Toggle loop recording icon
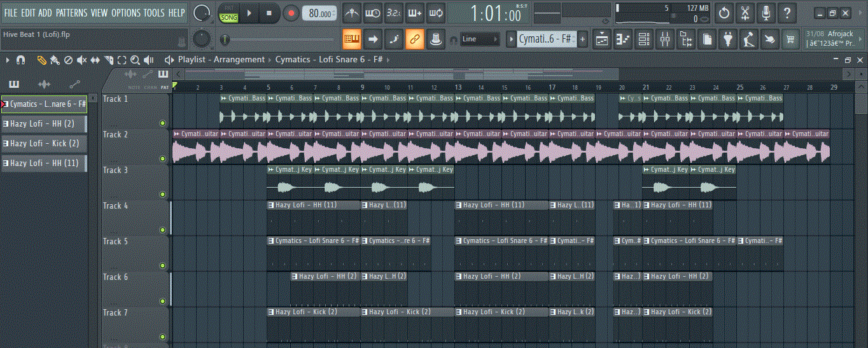Screen dimensions: 868x348 (x=436, y=13)
